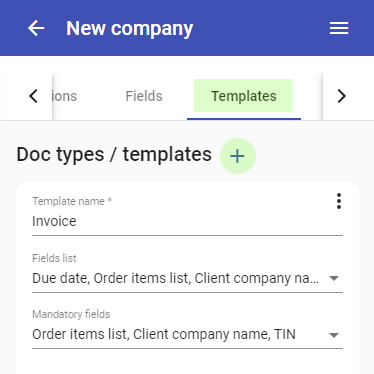Expand the Fields list dropdown arrow
Screen dimensions: 374x374
[334, 278]
